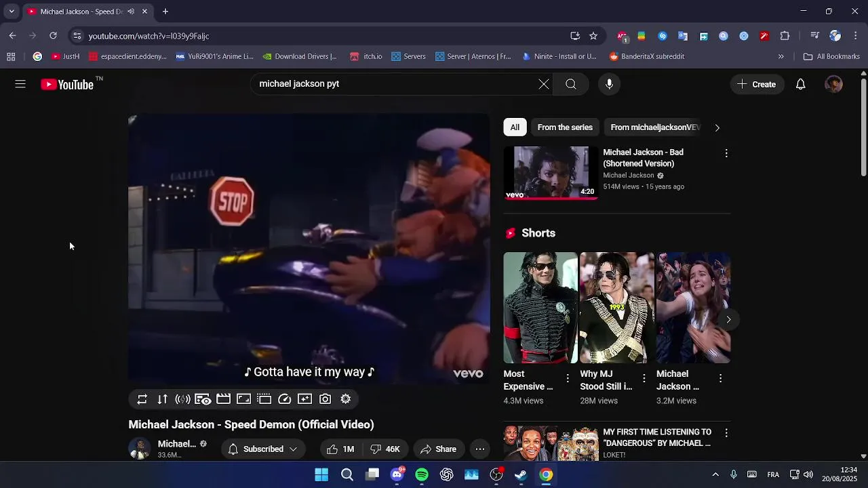Open the Michael… channel name link

pyautogui.click(x=177, y=444)
